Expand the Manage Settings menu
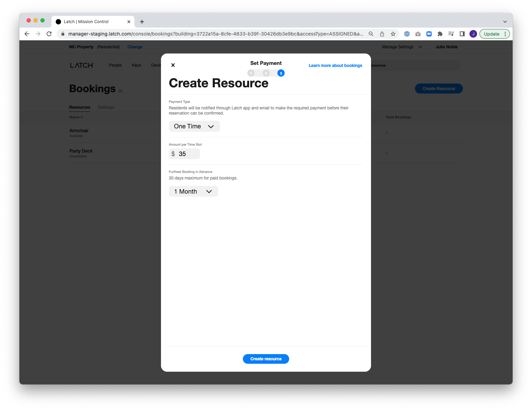 coord(402,47)
